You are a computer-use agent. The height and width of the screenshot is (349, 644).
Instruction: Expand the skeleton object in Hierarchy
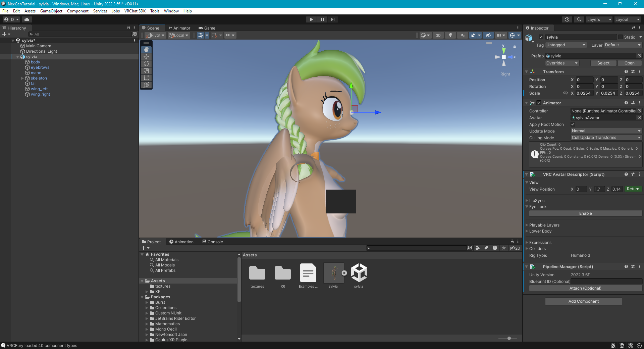pyautogui.click(x=22, y=78)
